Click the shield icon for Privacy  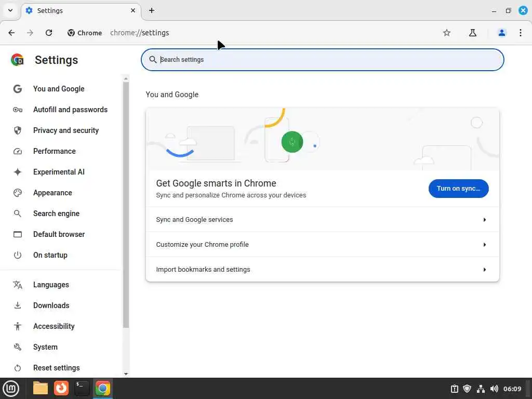tap(18, 130)
